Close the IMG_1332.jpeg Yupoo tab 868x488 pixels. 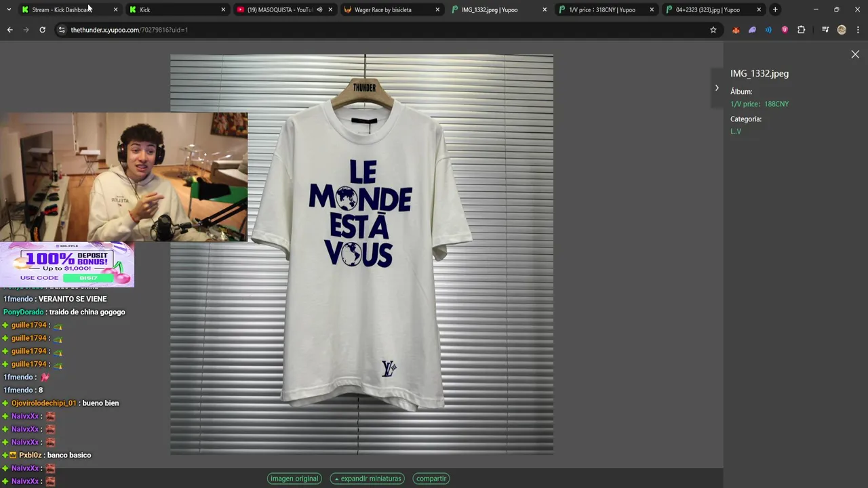pos(545,9)
